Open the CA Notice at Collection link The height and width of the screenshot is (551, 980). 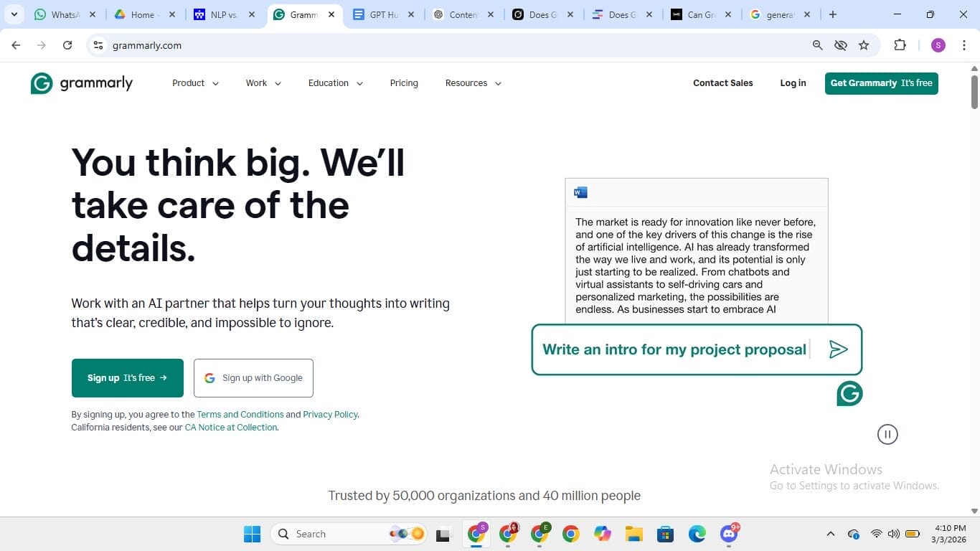(231, 428)
